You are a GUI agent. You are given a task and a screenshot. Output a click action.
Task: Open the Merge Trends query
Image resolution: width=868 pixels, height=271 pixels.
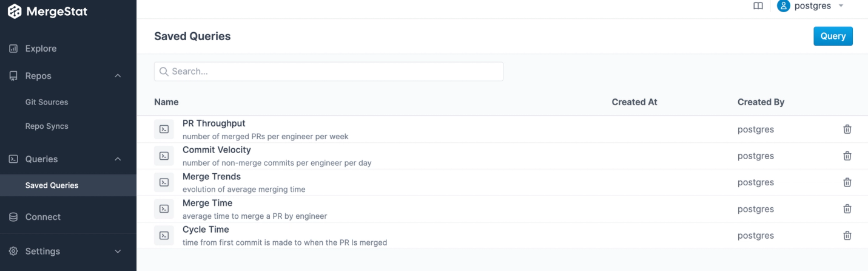tap(212, 177)
